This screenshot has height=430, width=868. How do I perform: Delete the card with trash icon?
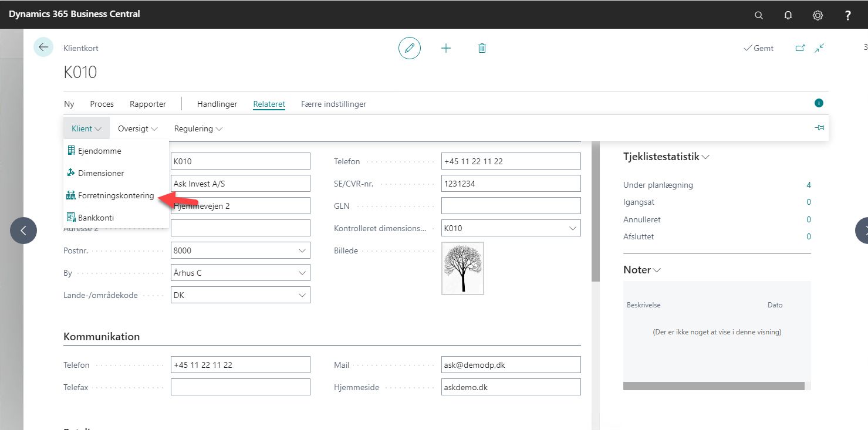pos(482,48)
